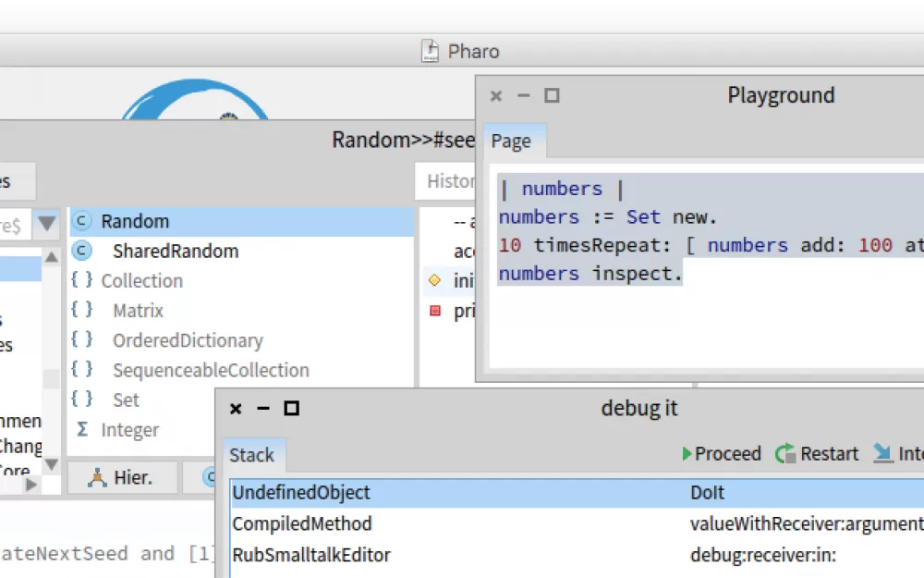
Task: Click the Playground window title
Action: [781, 95]
